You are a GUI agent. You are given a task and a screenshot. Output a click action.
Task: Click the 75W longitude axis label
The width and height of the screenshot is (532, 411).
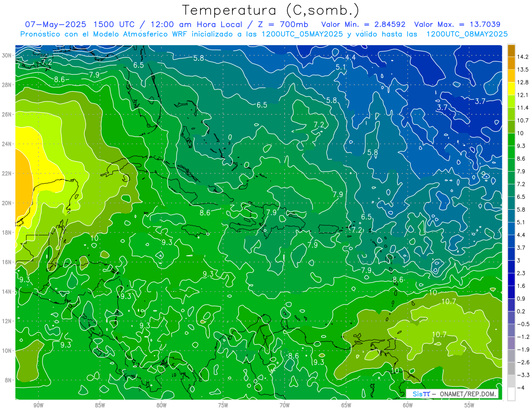pyautogui.click(x=223, y=405)
